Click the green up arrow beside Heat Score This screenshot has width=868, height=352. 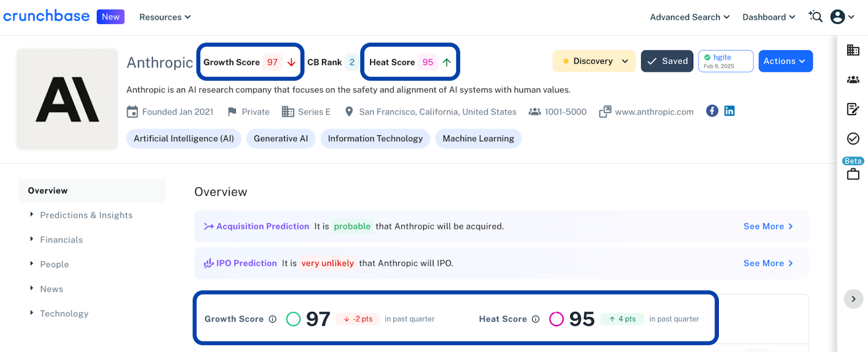[446, 62]
